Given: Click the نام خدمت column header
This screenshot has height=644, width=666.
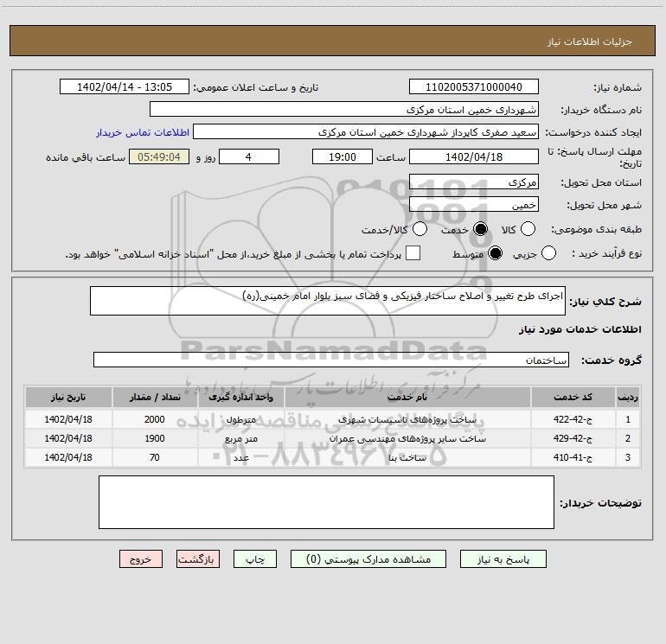Looking at the screenshot, I should click(407, 398).
